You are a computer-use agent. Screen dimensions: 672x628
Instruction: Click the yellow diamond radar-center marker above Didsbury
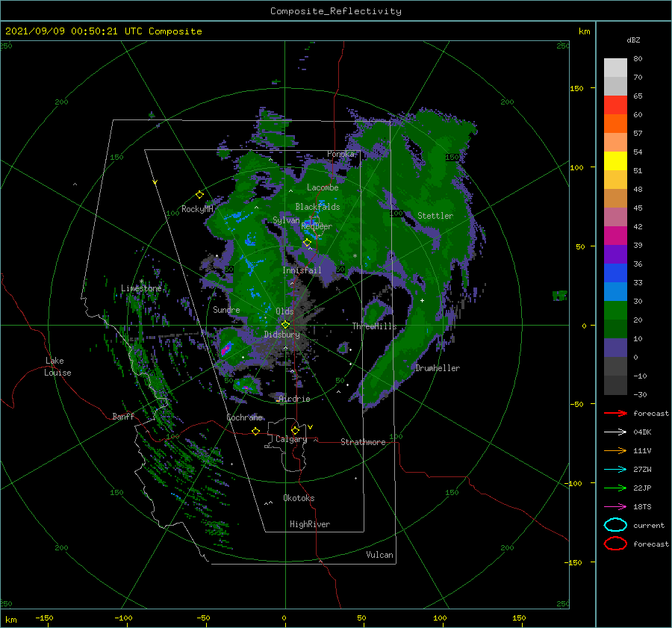285,325
